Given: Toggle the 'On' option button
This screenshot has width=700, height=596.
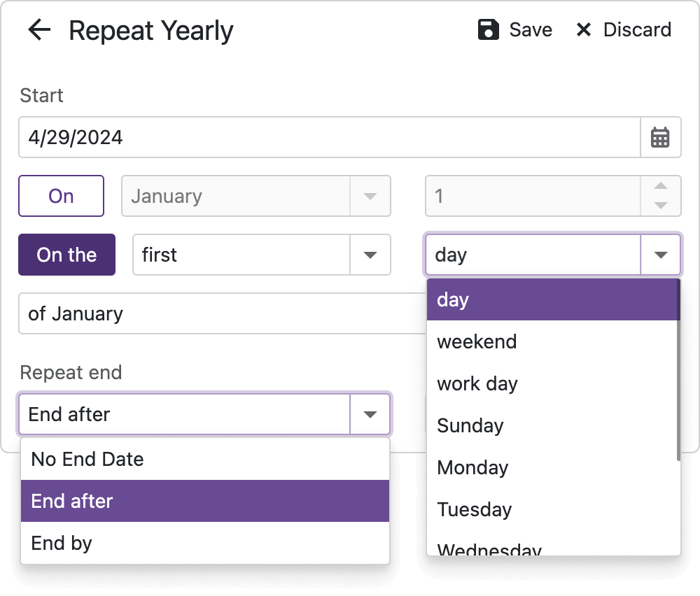Looking at the screenshot, I should [x=61, y=196].
